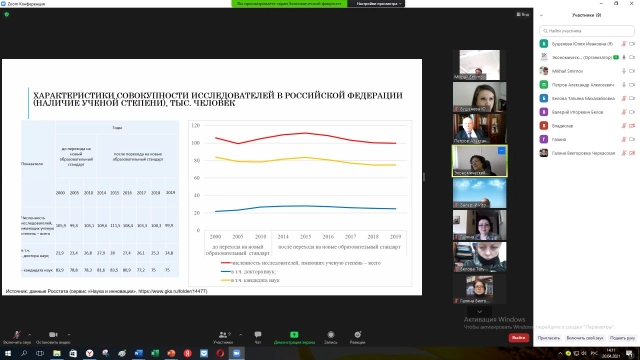Start recording with the Record icon
640x360 pixels.
(331, 335)
